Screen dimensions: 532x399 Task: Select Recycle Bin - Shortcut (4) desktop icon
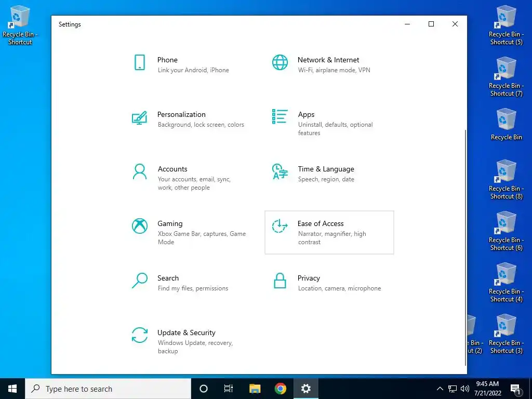pyautogui.click(x=506, y=283)
